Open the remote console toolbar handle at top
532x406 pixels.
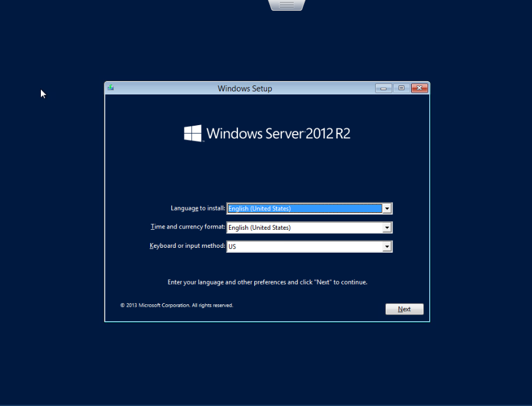pos(287,5)
